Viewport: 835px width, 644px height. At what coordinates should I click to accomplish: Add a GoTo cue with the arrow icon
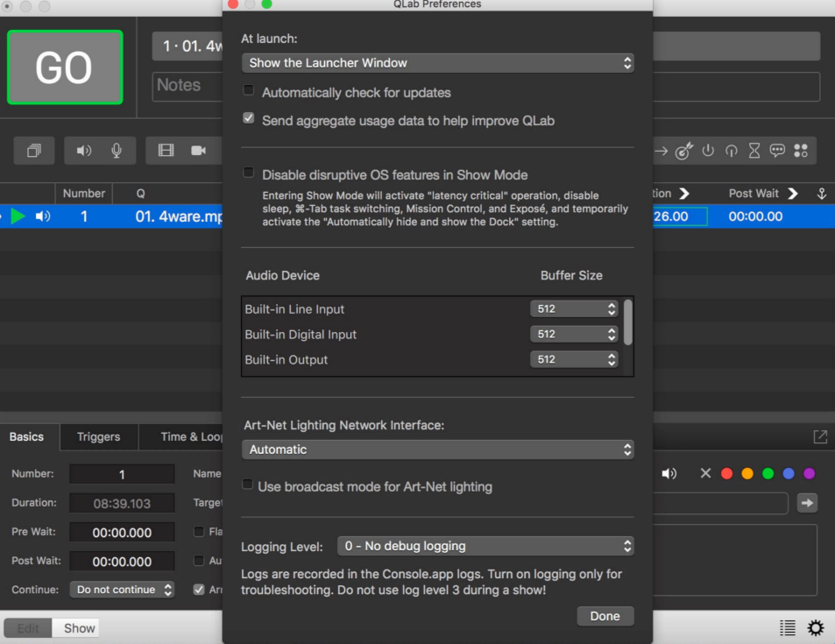[x=661, y=152]
